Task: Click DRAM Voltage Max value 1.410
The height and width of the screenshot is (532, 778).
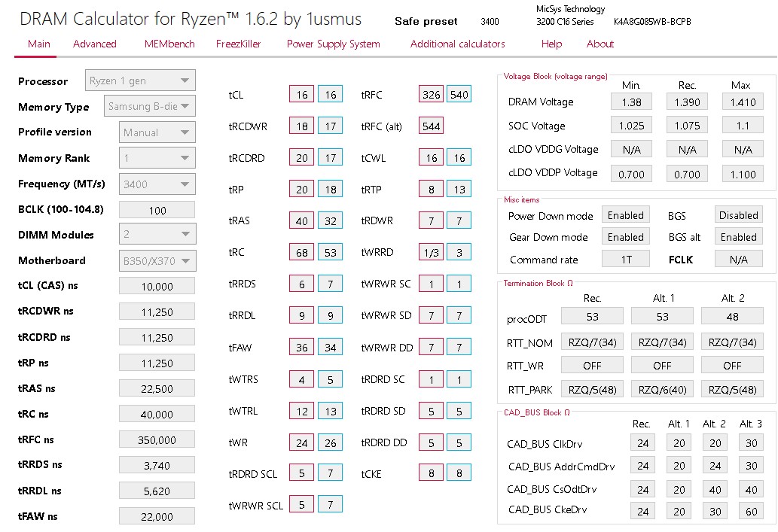Action: pos(743,102)
